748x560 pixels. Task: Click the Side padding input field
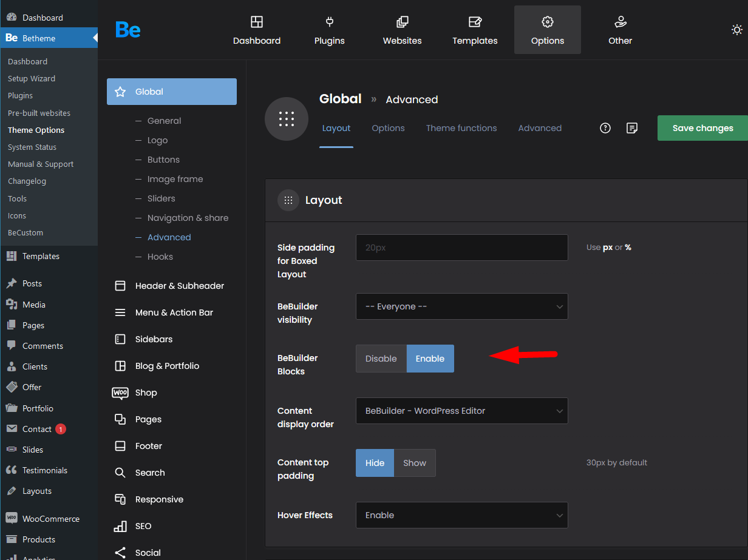462,248
